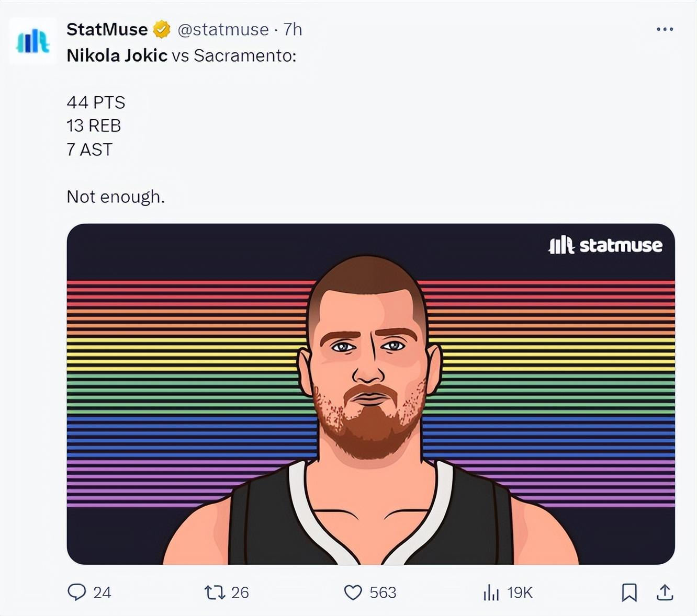Click the 19K views number
Viewport: 697px width, 616px height.
[x=520, y=592]
